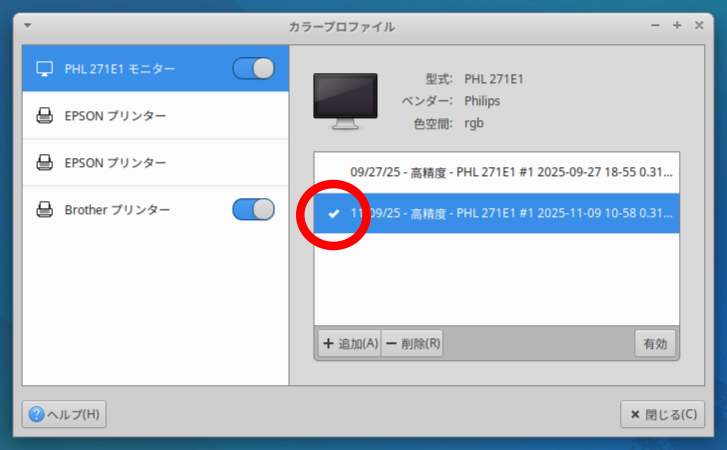Click the checkmark on the 11/09/25 profile

click(334, 213)
